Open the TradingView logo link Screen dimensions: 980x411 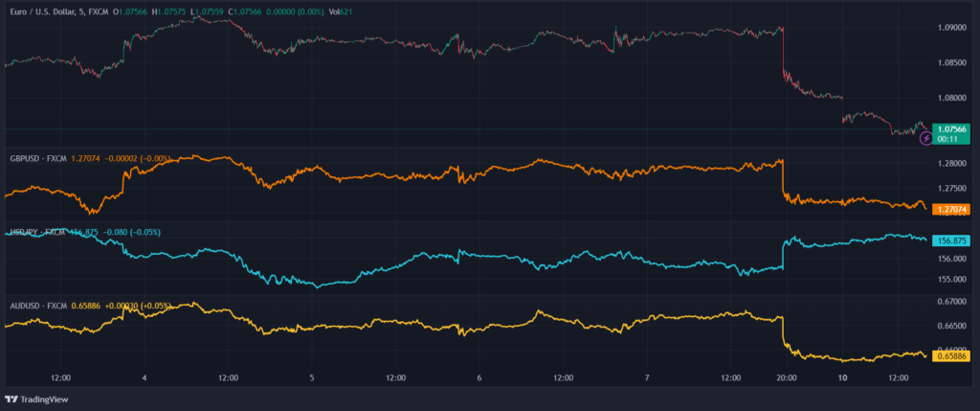pyautogui.click(x=36, y=400)
